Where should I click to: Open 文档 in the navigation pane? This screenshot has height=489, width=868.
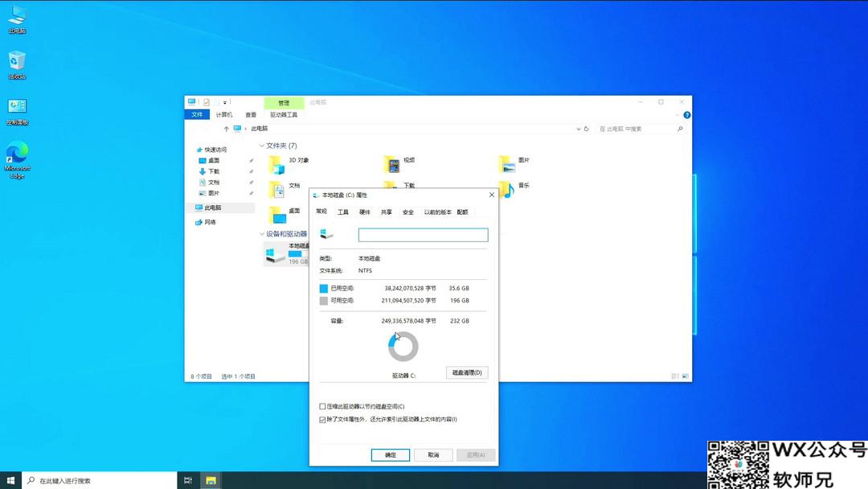coord(213,183)
